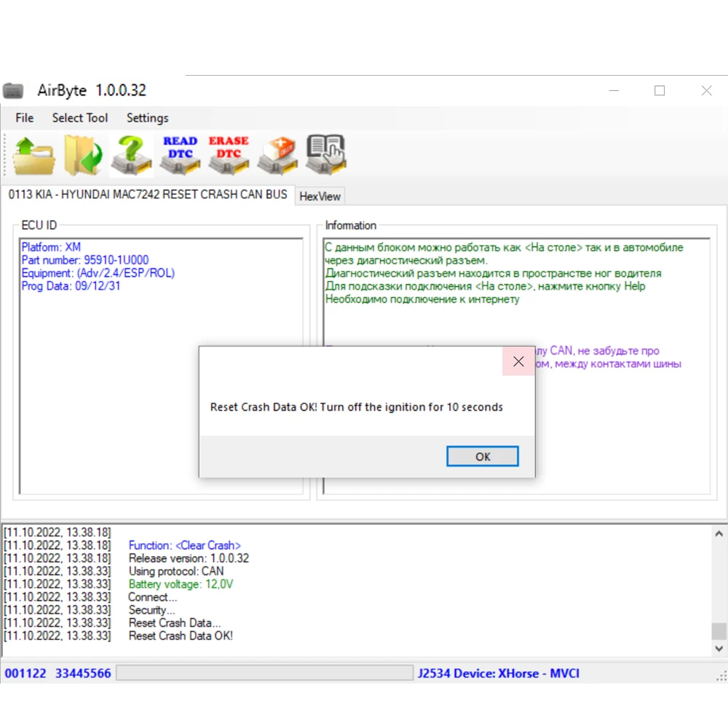Click the Function: <Clear Crash> log entry
Image resolution: width=728 pixels, height=728 pixels.
click(x=185, y=545)
